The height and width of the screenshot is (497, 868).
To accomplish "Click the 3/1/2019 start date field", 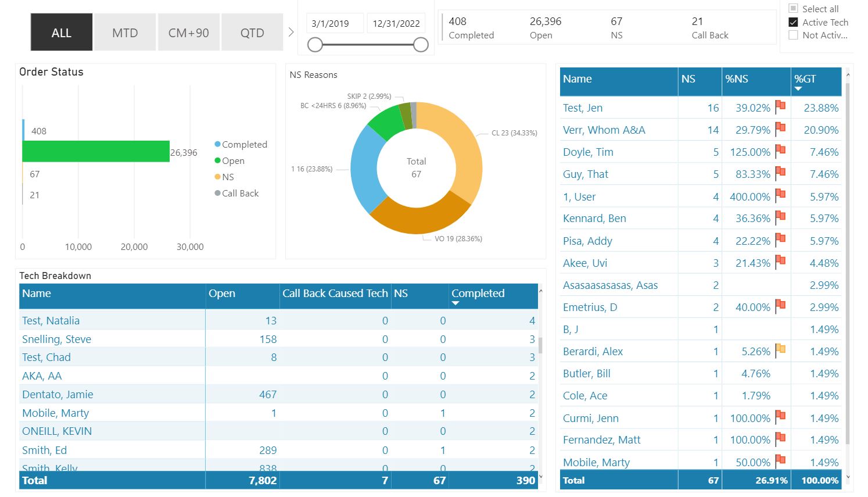I will tap(334, 23).
